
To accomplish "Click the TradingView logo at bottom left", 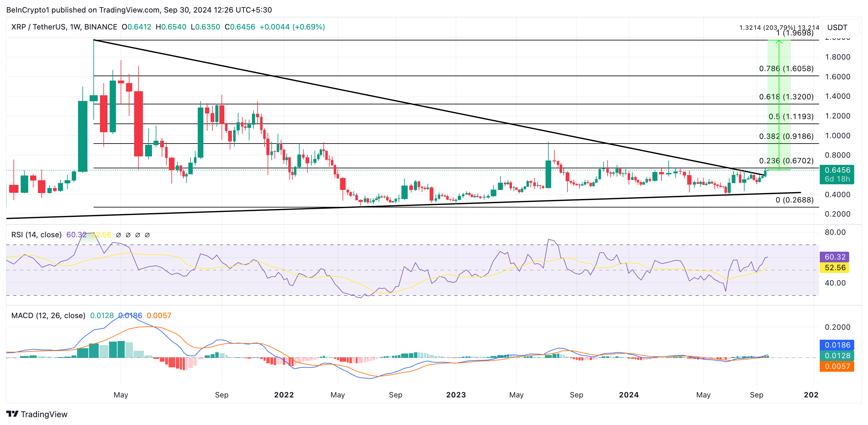I will (x=37, y=414).
